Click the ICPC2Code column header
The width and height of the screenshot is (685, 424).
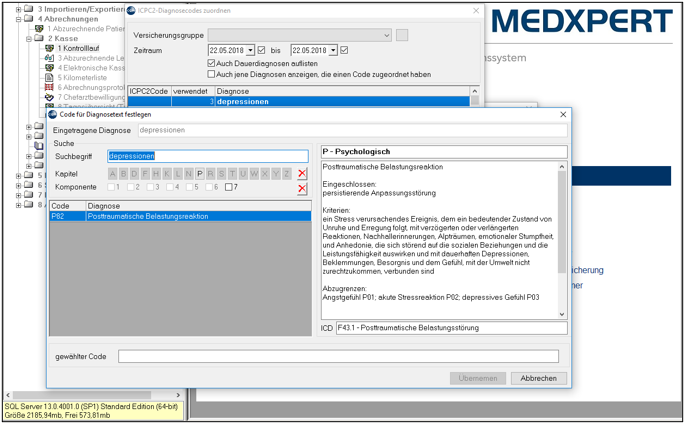click(149, 91)
